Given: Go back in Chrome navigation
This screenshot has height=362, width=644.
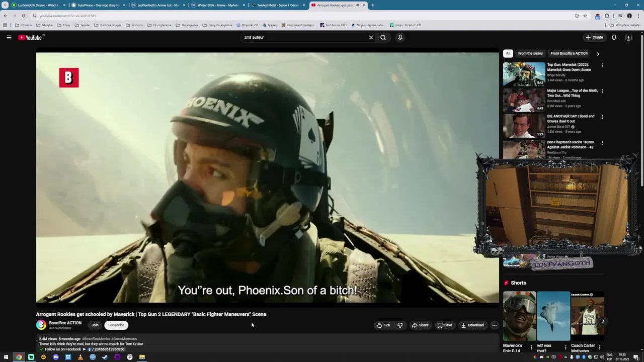Looking at the screenshot, I should pyautogui.click(x=6, y=16).
